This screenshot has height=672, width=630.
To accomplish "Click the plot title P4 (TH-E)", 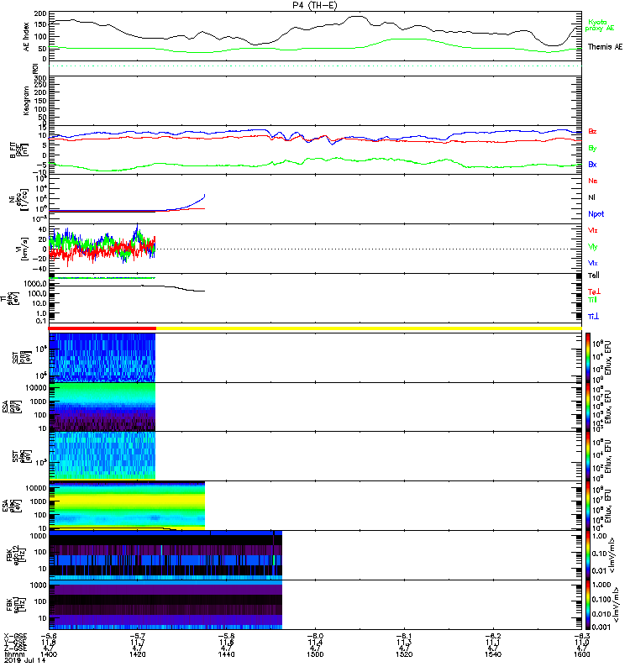I will pyautogui.click(x=314, y=5).
